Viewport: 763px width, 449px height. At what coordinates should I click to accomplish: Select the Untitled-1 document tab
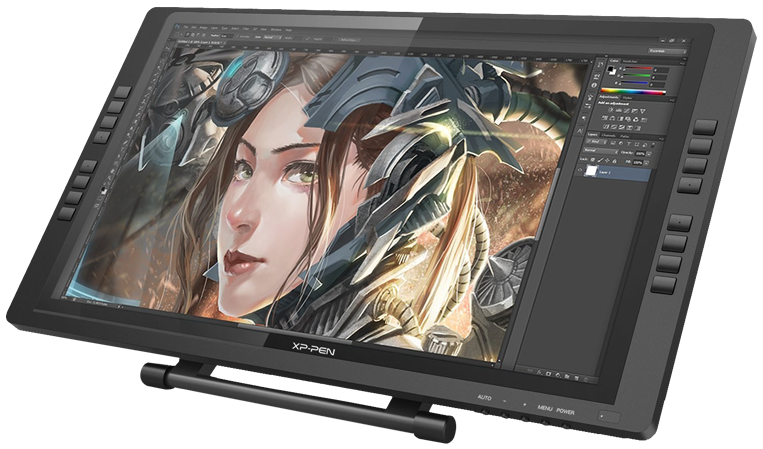pos(200,42)
